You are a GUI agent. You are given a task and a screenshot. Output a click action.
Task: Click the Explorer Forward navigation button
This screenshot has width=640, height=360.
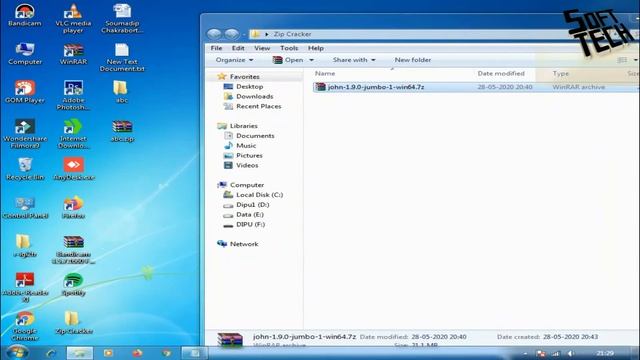232,34
